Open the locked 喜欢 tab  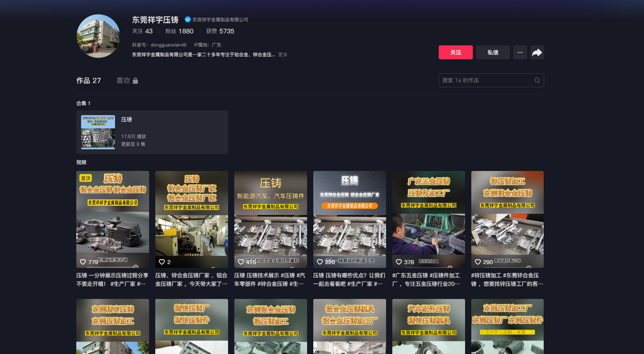click(127, 81)
